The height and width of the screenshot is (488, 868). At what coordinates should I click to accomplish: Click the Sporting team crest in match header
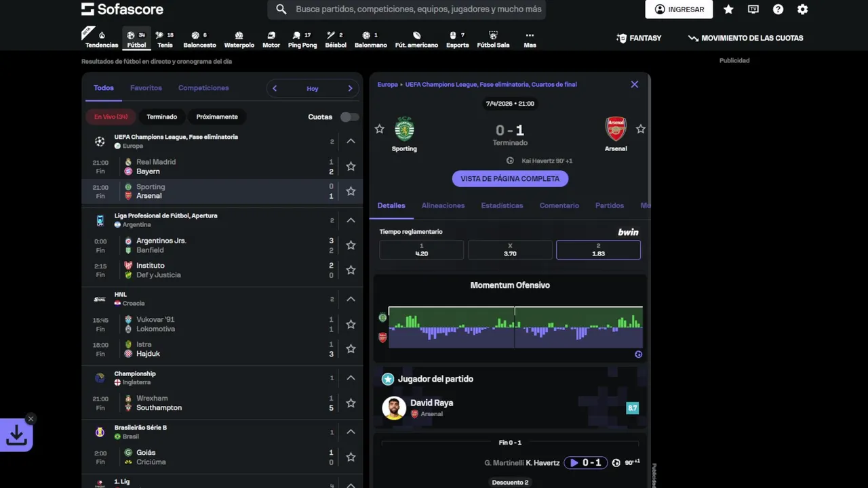click(x=404, y=129)
